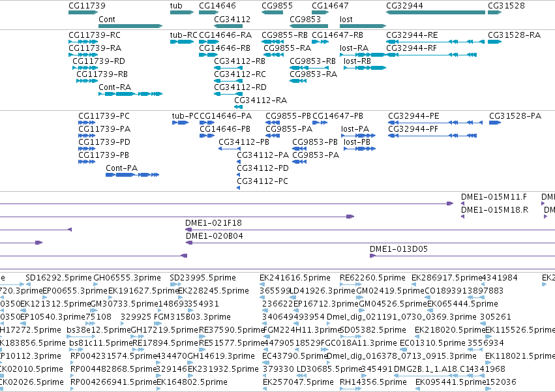
Task: Click the DME1-015M11.F clone label
Action: [494, 197]
